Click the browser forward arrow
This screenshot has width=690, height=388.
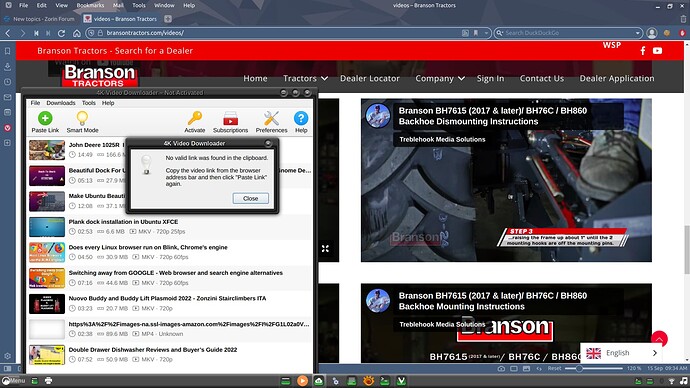tap(22, 33)
